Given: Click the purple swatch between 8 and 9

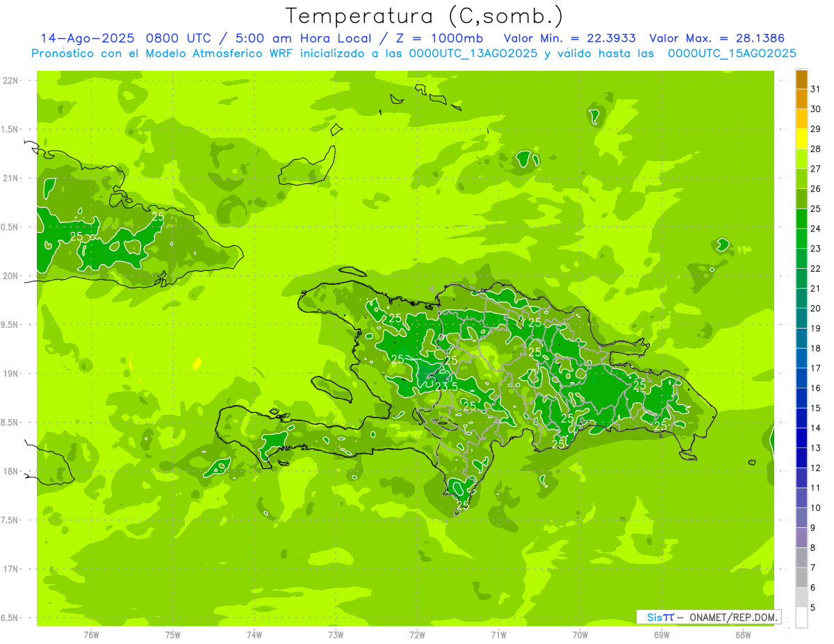Looking at the screenshot, I should [x=801, y=538].
